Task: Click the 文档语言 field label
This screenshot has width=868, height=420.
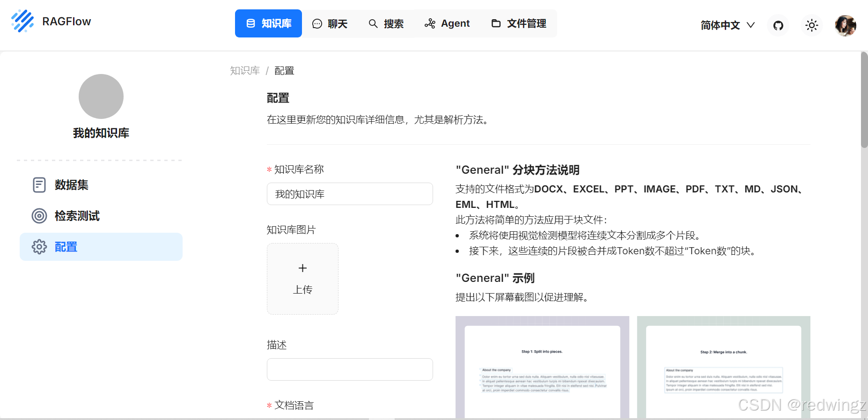Action: pos(294,405)
